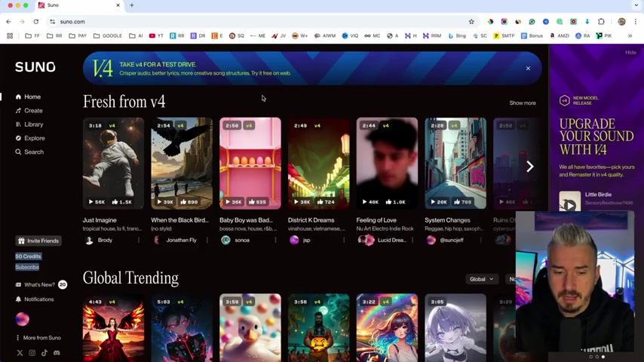
Task: Click the Suno logo
Action: tap(35, 67)
